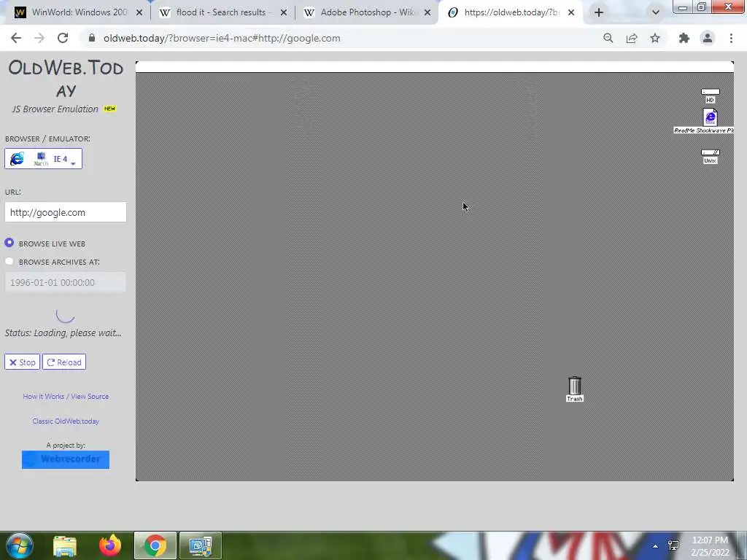Select Browse Live Web radio option
Screen dimensions: 747x560
click(9, 243)
